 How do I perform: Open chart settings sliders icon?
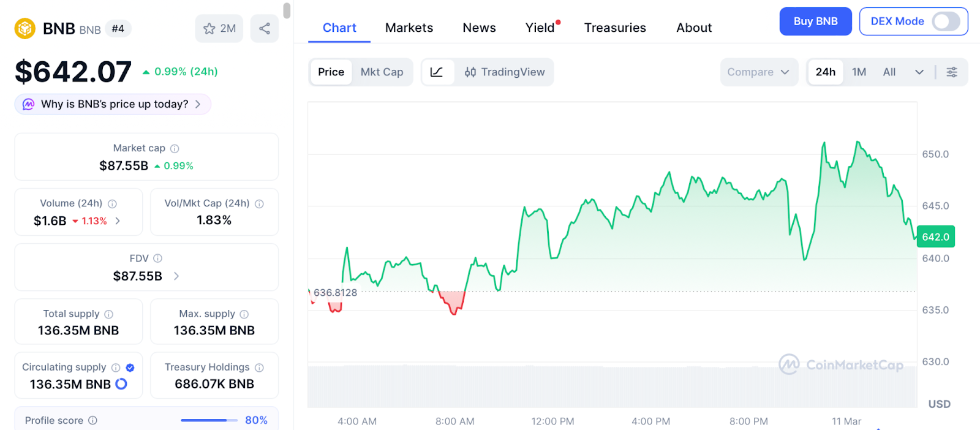tap(952, 72)
